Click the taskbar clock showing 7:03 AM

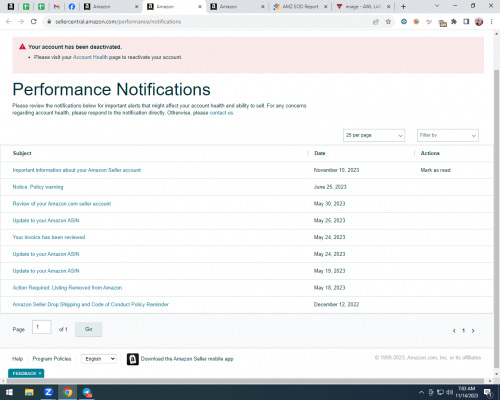pos(467,392)
